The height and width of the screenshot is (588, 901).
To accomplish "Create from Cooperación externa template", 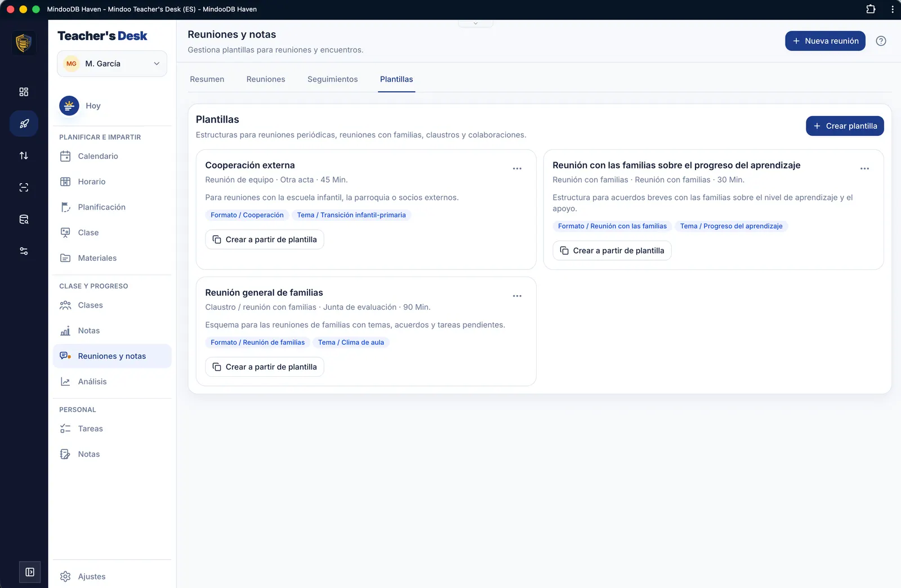I will 265,239.
